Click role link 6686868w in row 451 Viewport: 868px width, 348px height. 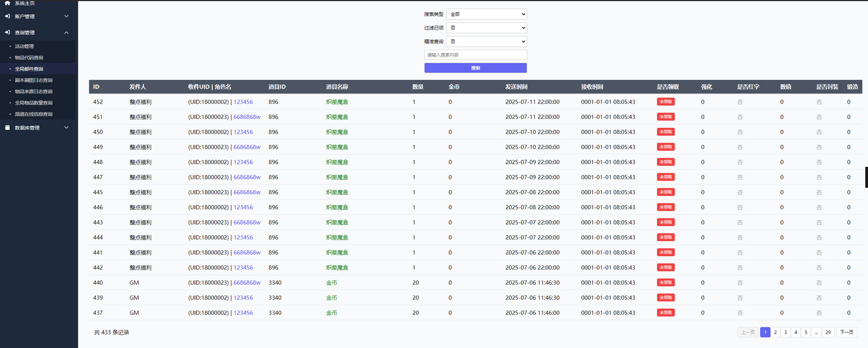[x=247, y=117]
